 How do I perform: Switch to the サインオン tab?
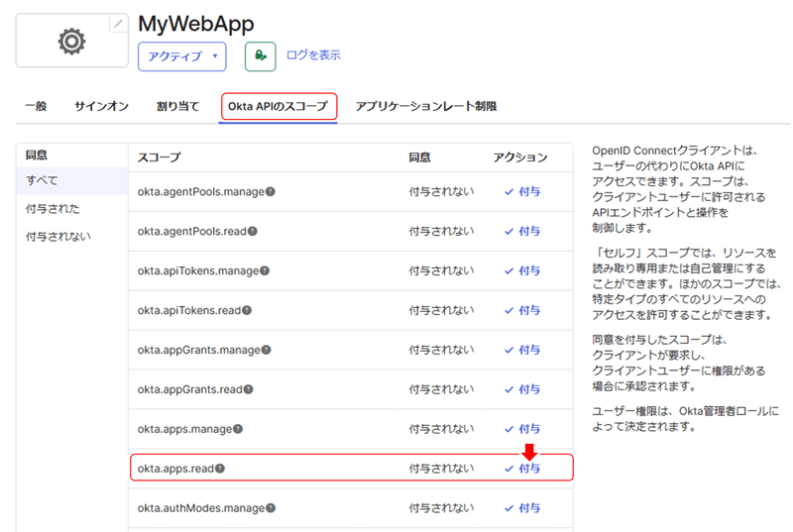pos(101,106)
